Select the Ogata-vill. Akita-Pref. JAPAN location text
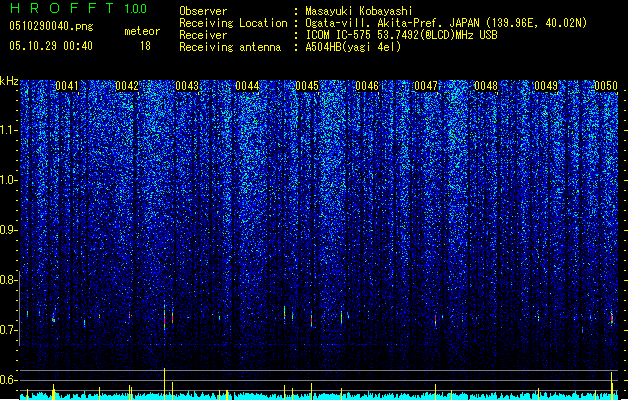 tap(446, 23)
